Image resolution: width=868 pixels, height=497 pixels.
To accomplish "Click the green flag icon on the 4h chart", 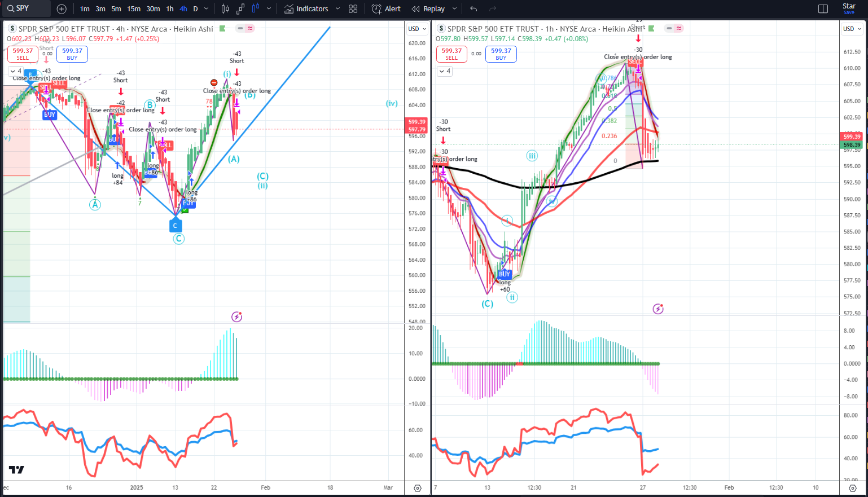I will pyautogui.click(x=222, y=28).
